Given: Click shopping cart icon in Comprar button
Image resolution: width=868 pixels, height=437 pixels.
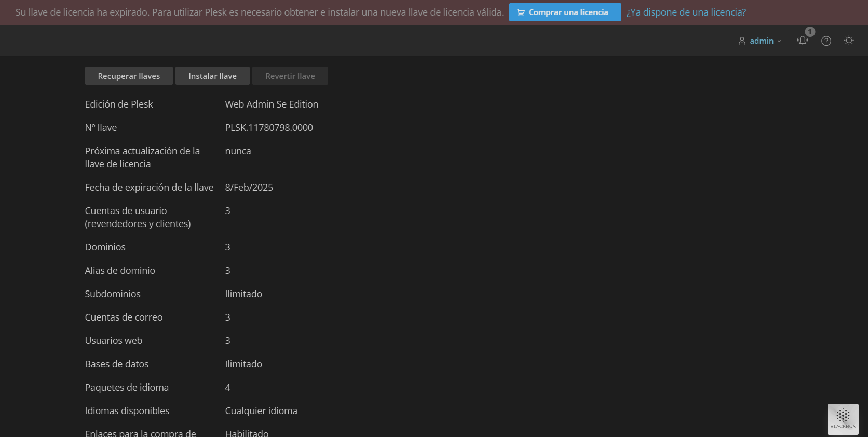Looking at the screenshot, I should click(521, 12).
